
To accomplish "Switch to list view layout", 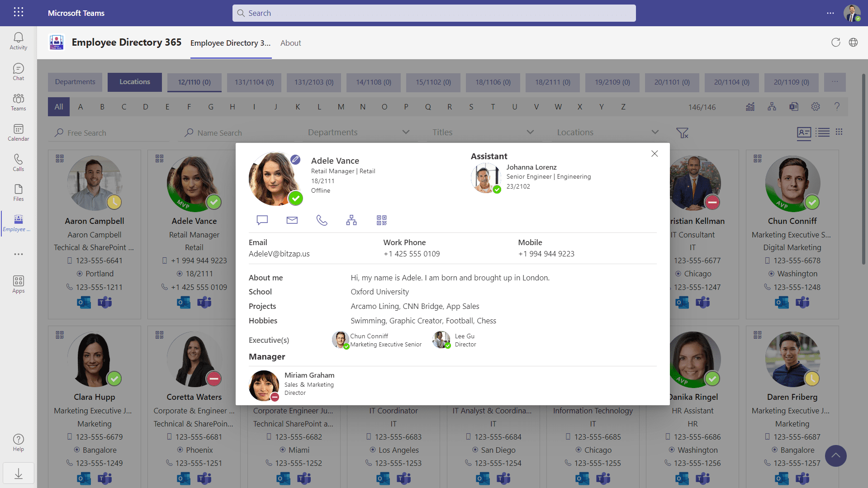I will coord(822,133).
